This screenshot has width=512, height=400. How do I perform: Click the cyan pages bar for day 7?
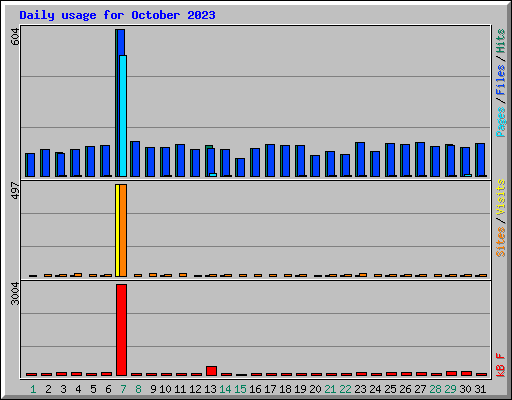123,116
